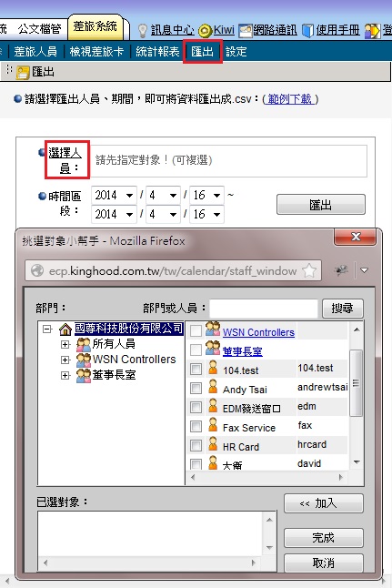Viewport: 392px width, 588px height.
Task: Click the 匯出 button next to the date range
Action: (321, 205)
